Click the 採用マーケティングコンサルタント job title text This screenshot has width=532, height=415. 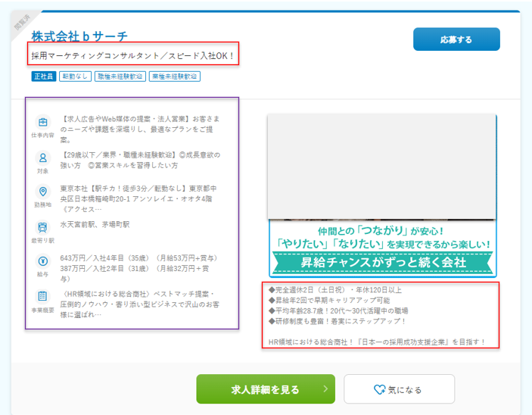coord(133,56)
